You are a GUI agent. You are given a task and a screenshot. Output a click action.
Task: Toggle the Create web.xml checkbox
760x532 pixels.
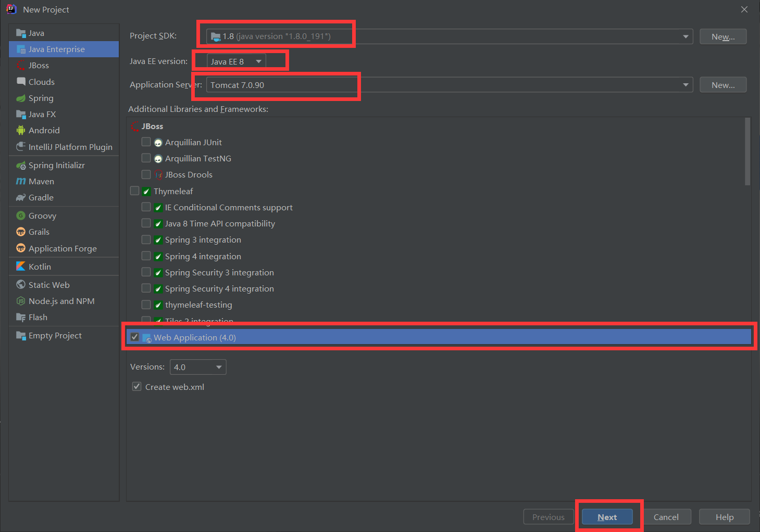[137, 387]
